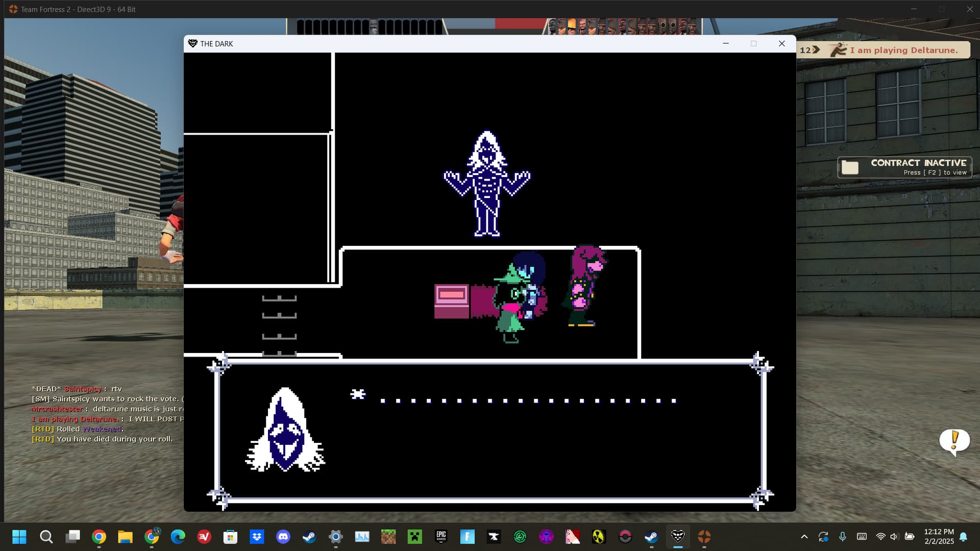Launch the Minecraft grass block icon

pyautogui.click(x=388, y=537)
